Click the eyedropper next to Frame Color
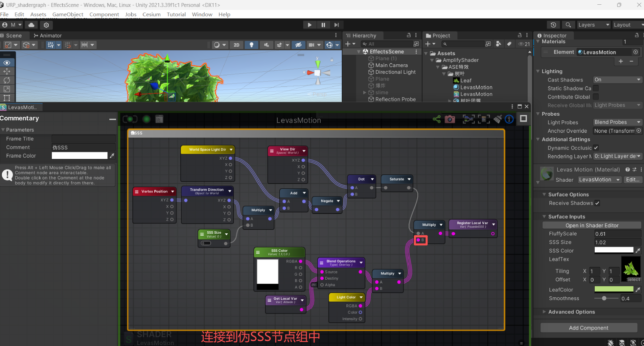Image resolution: width=644 pixels, height=346 pixels. (112, 156)
